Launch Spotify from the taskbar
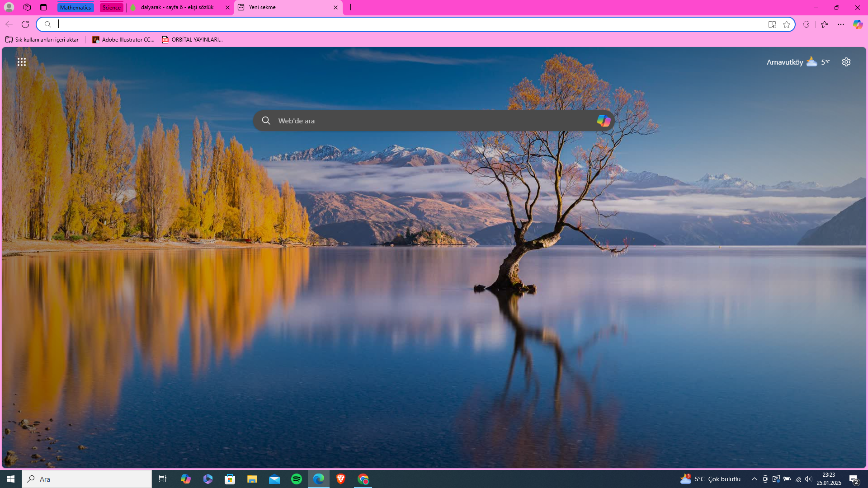The image size is (868, 488). pos(297,479)
